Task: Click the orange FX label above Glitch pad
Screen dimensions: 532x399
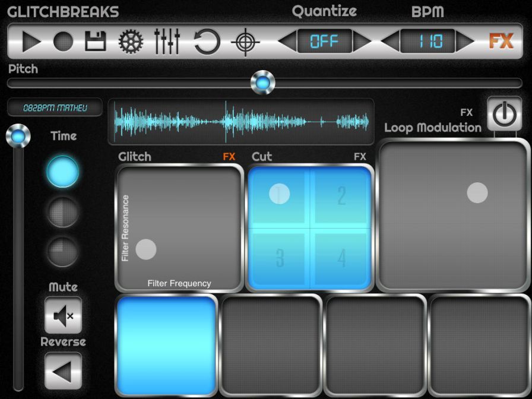Action: pyautogui.click(x=229, y=157)
